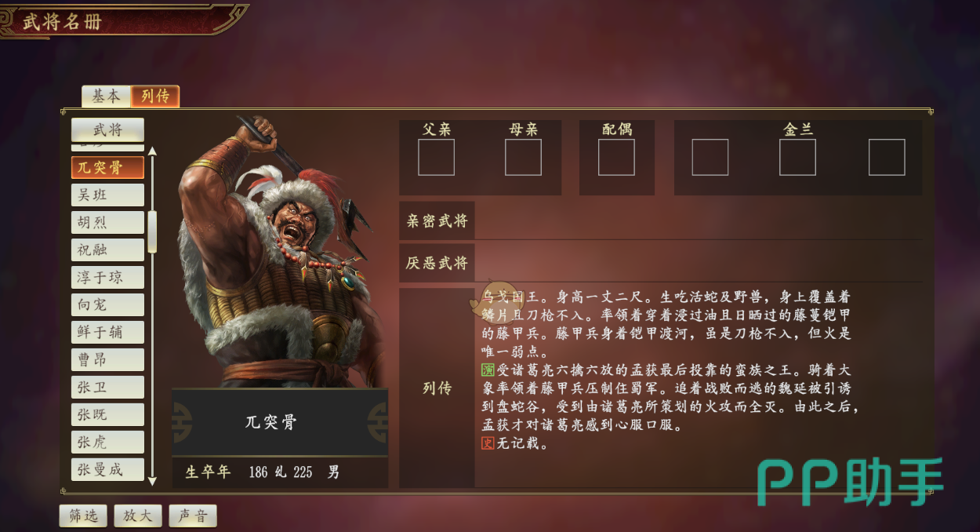Image resolution: width=980 pixels, height=532 pixels.
Task: Select 淳于琼 in the officer list
Action: [x=107, y=277]
